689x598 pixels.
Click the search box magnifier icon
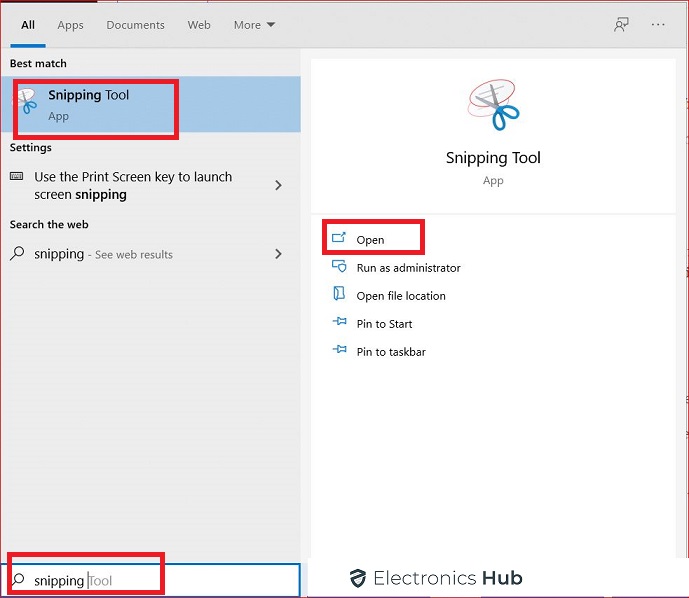pos(18,580)
